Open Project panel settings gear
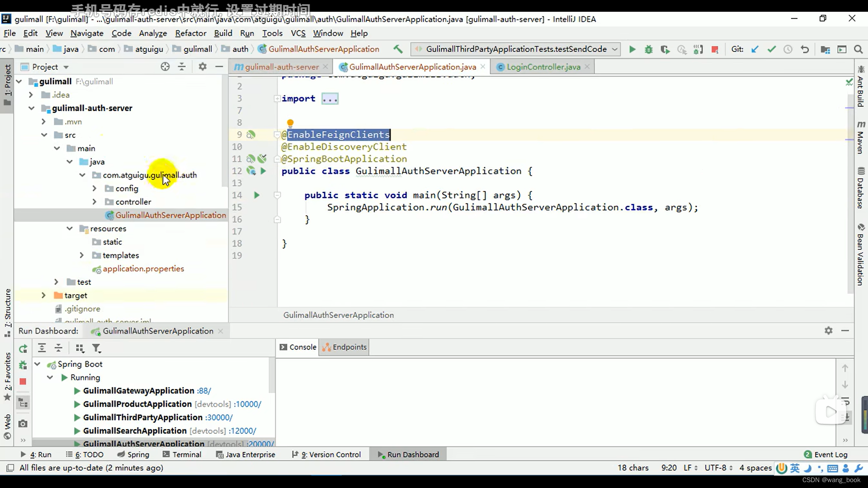Image resolution: width=868 pixels, height=488 pixels. coord(203,67)
